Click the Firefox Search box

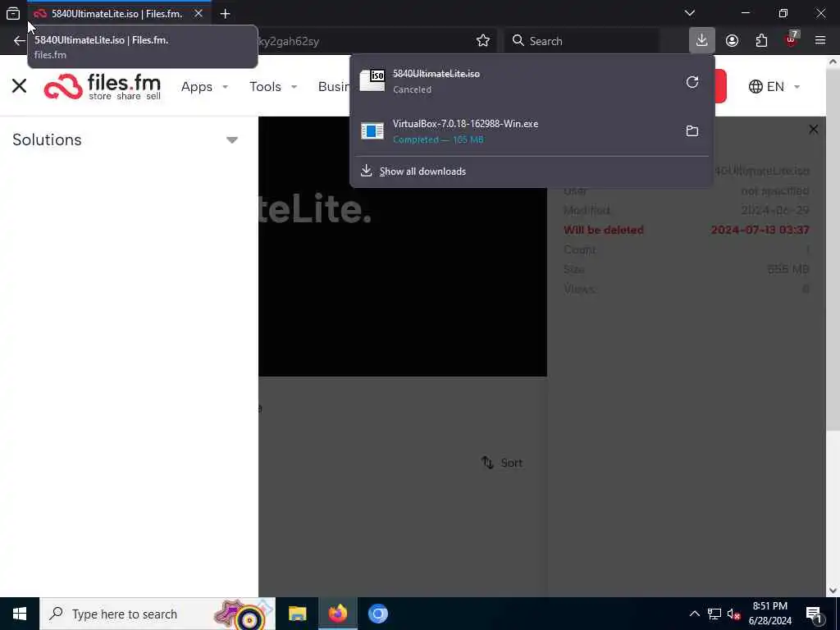click(x=582, y=41)
